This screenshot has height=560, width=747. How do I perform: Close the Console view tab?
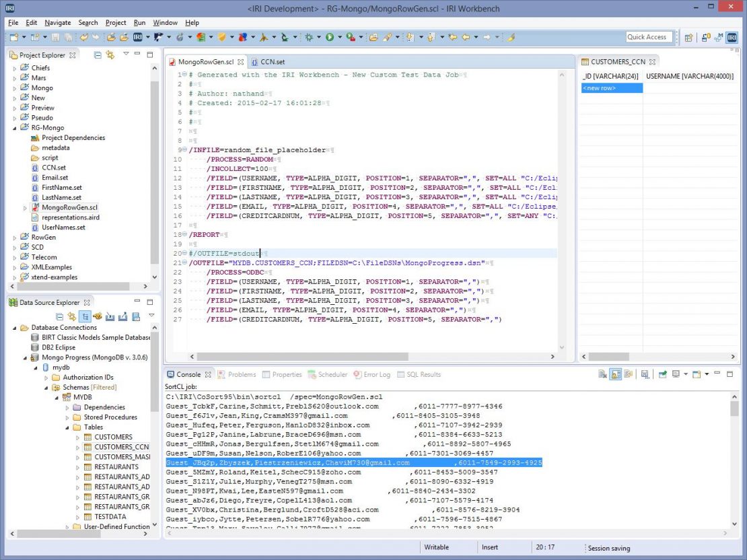coord(208,375)
